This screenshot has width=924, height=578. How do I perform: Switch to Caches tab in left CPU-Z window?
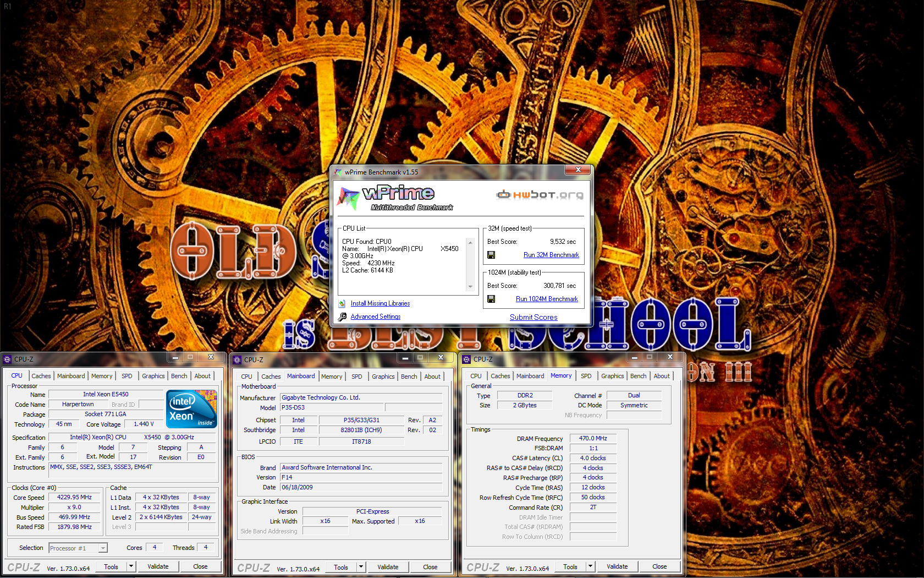click(41, 376)
